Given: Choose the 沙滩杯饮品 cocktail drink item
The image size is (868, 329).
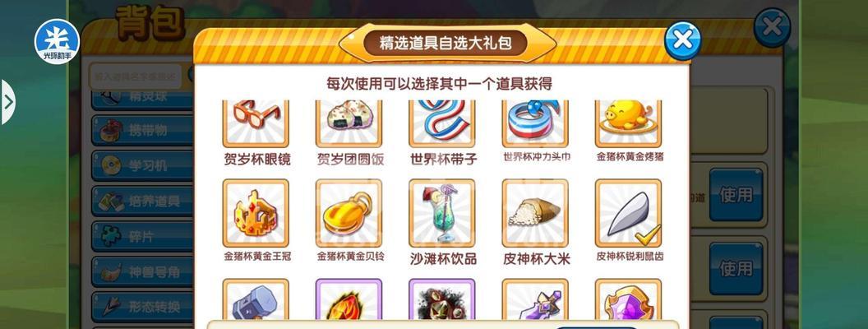Looking at the screenshot, I should pyautogui.click(x=441, y=213).
